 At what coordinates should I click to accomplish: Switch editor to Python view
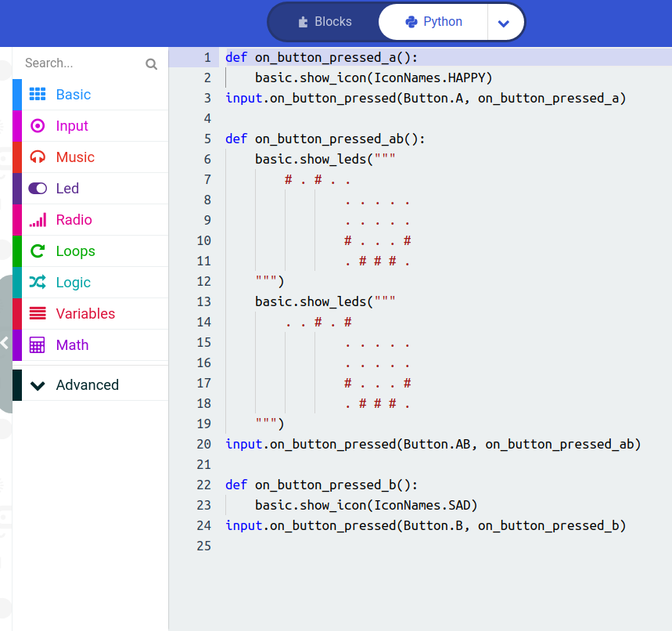click(433, 22)
